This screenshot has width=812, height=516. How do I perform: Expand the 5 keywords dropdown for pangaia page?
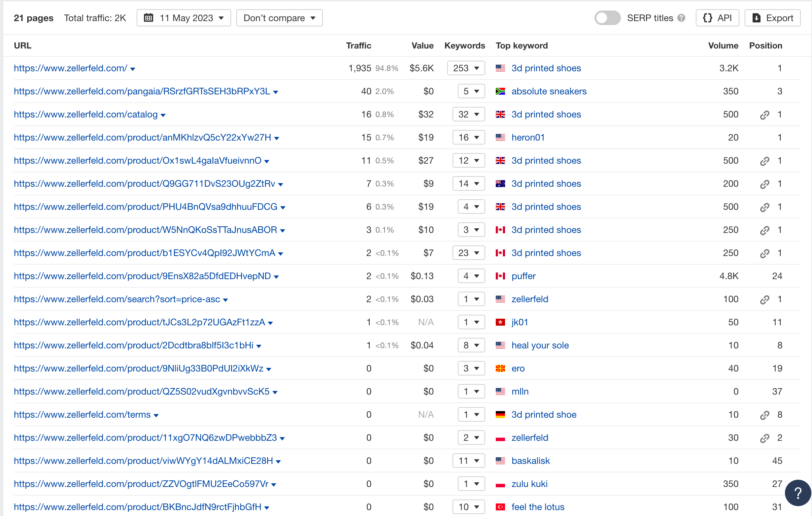[471, 91]
